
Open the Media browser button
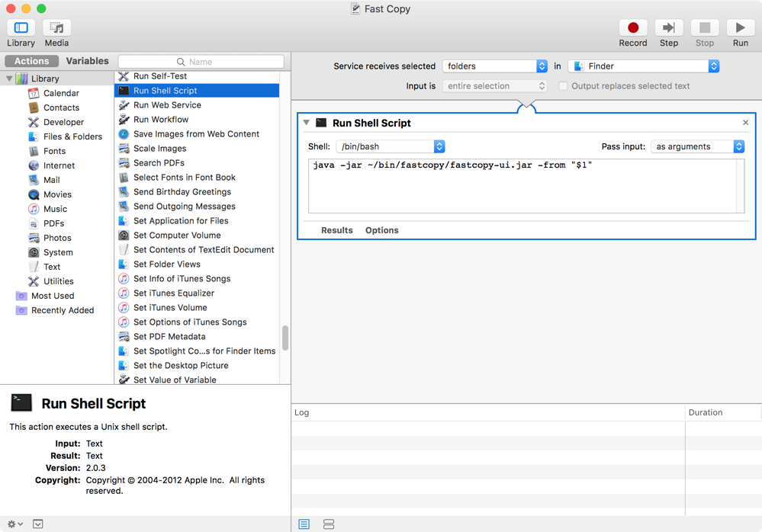click(x=57, y=27)
